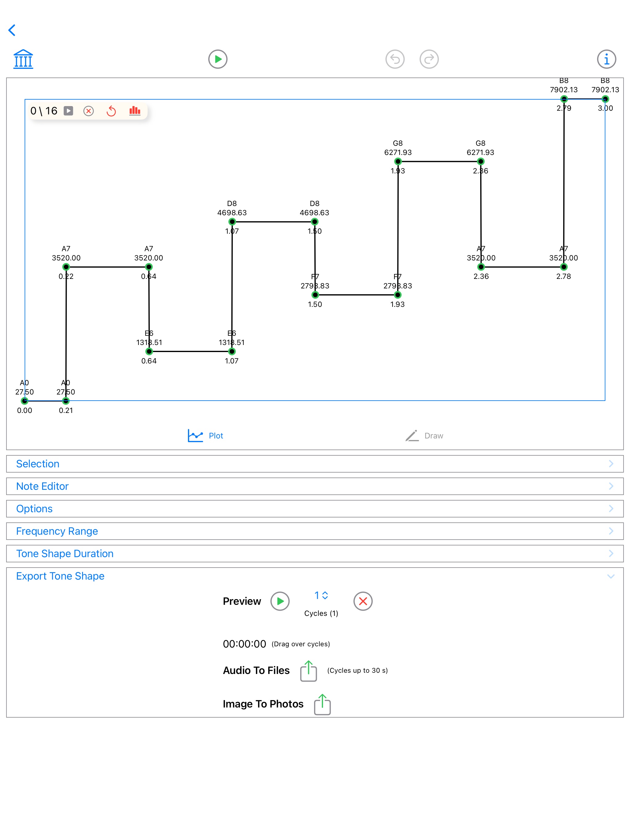The height and width of the screenshot is (840, 630).
Task: Click Image To Photos export button
Action: pyautogui.click(x=322, y=704)
